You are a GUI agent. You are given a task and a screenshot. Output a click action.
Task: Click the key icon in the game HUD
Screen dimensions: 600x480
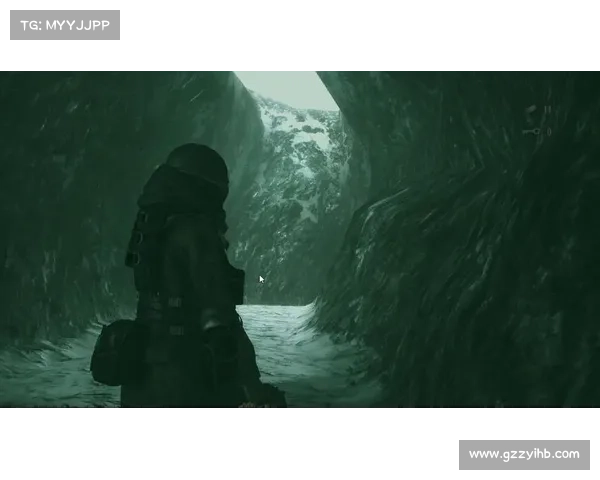click(x=531, y=131)
